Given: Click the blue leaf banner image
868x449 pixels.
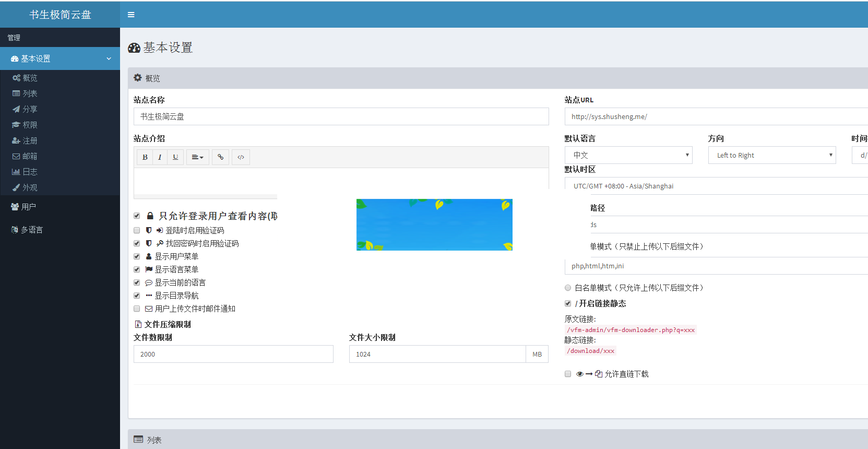Looking at the screenshot, I should click(434, 224).
